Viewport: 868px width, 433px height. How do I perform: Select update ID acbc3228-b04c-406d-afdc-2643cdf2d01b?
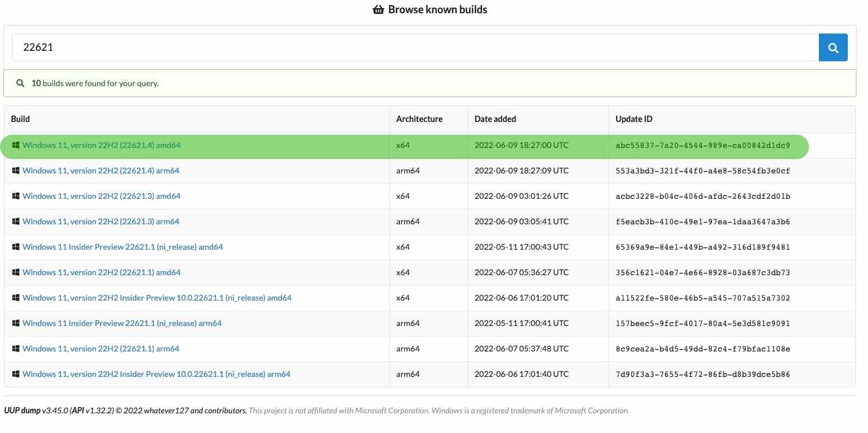click(x=703, y=196)
